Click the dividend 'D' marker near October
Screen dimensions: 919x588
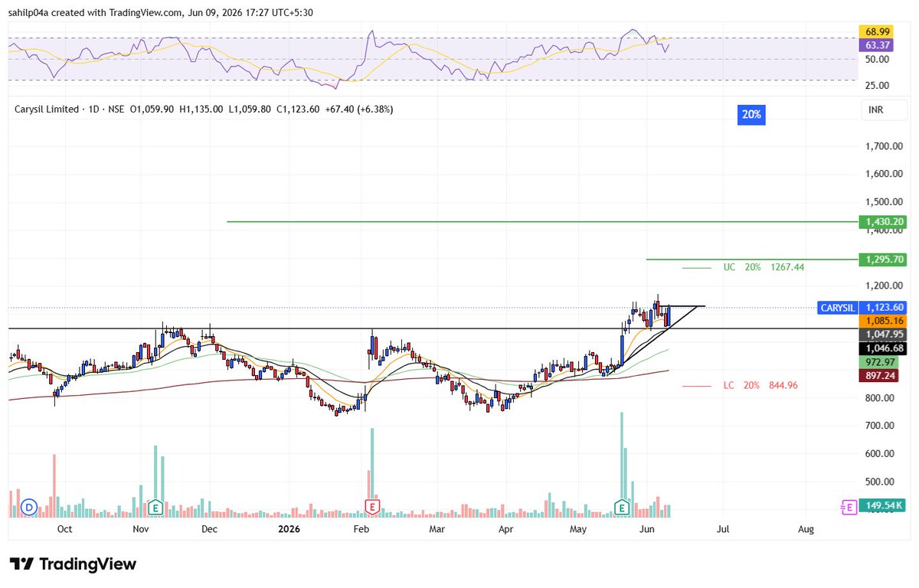pyautogui.click(x=30, y=507)
